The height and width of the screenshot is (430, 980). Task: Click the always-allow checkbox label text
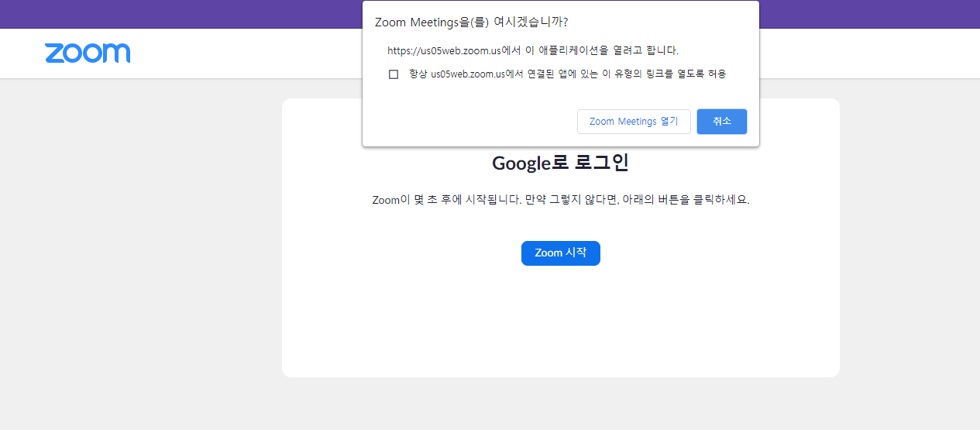(568, 74)
